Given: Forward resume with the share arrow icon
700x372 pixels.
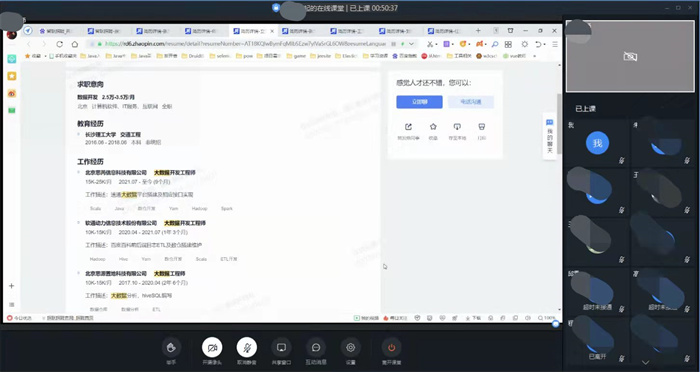Looking at the screenshot, I should click(408, 127).
